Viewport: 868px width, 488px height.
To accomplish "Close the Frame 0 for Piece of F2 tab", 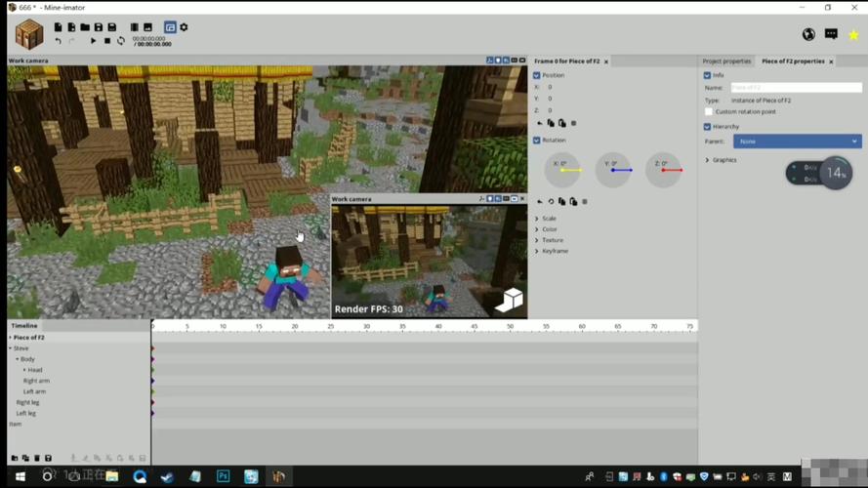I will click(x=606, y=61).
